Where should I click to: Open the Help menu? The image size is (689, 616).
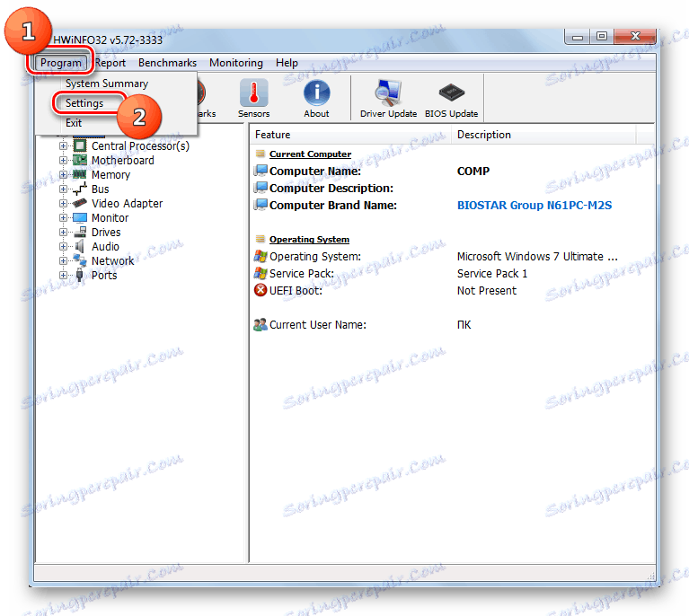coord(287,63)
